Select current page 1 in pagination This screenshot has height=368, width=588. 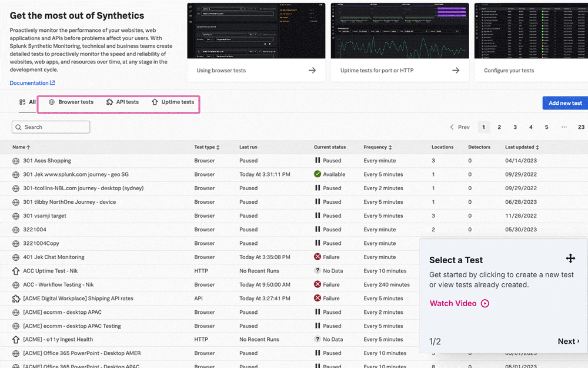[483, 127]
